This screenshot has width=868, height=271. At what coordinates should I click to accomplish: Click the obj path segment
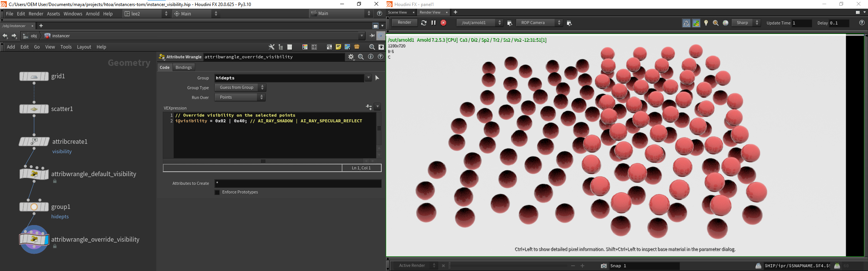pos(31,36)
